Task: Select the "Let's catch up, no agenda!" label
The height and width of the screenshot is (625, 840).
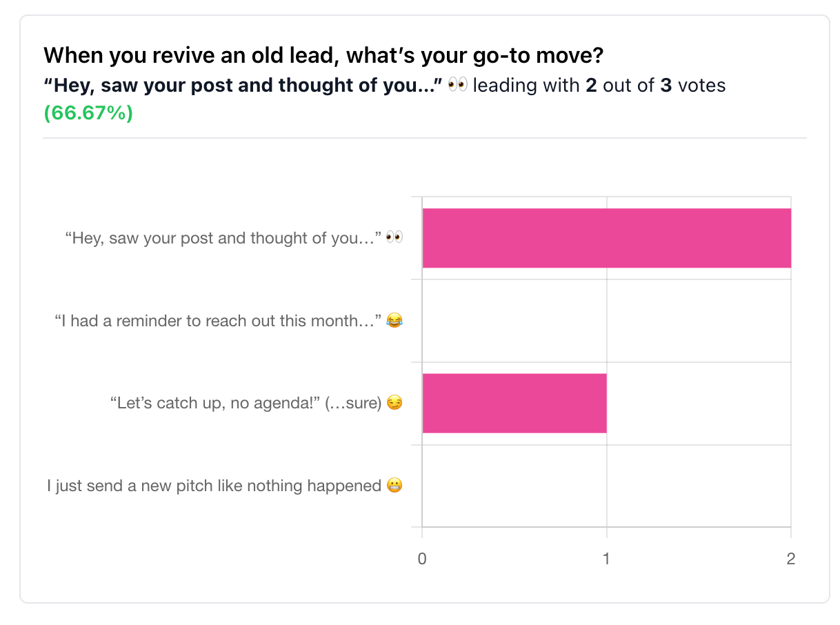Action: pyautogui.click(x=246, y=404)
